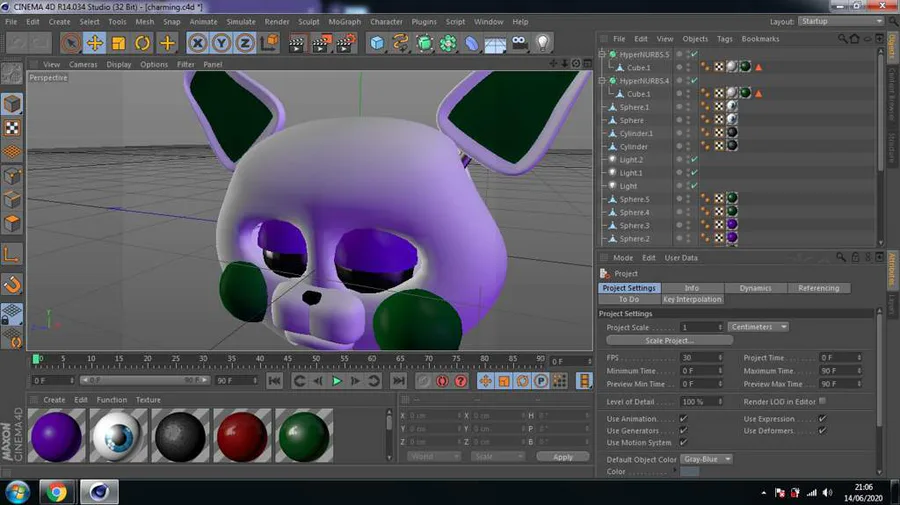Toggle Use Generators checkbox
Image resolution: width=900 pixels, height=505 pixels.
(683, 430)
